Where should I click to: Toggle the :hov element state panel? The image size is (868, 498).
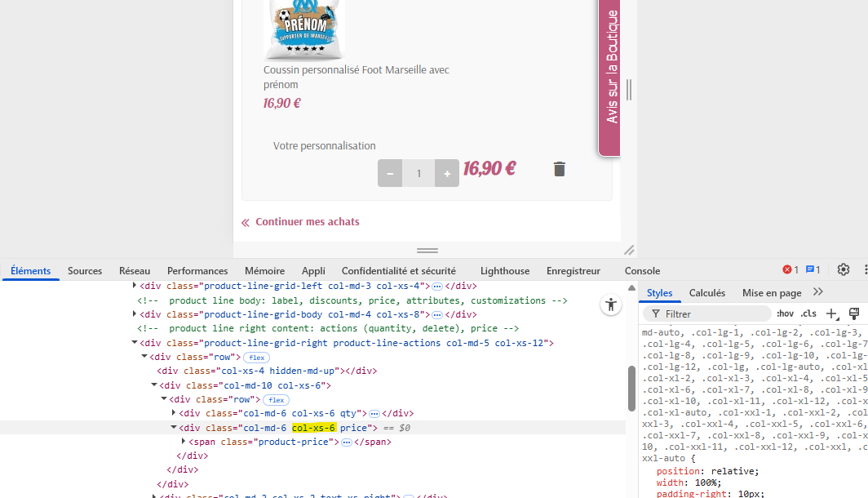point(785,313)
